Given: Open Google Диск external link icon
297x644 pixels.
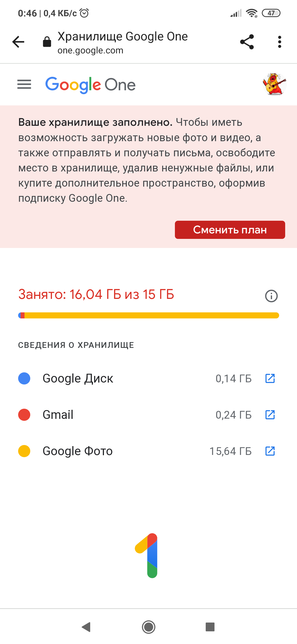Looking at the screenshot, I should (270, 378).
